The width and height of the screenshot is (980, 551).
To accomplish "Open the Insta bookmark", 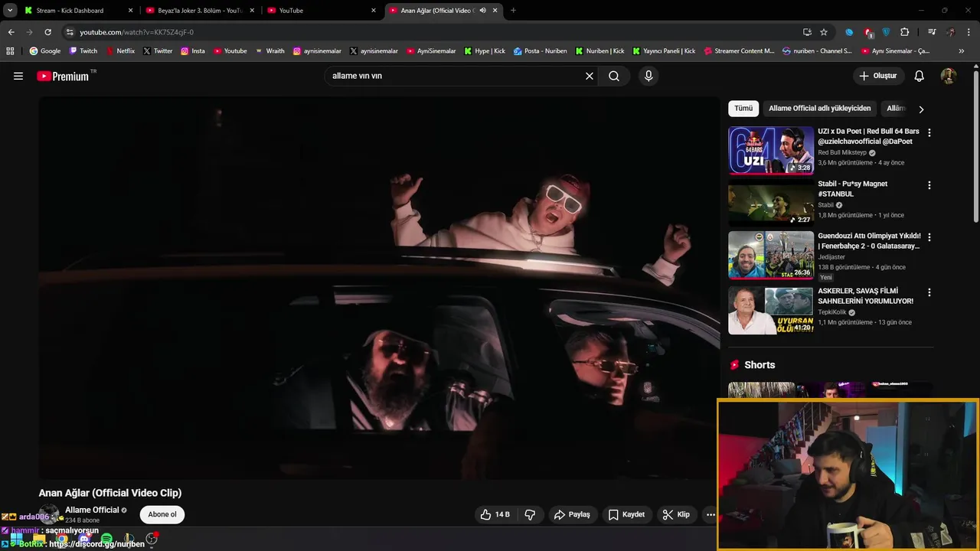I will (193, 51).
